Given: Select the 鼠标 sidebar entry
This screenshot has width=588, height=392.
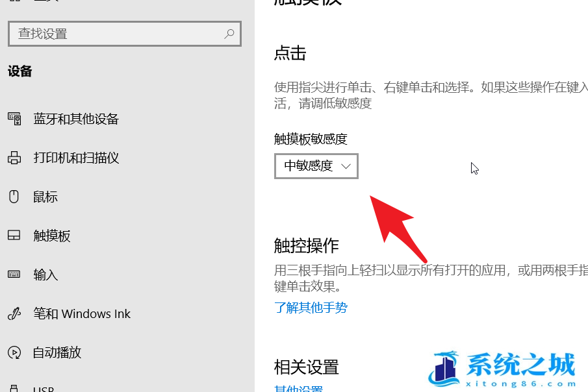Looking at the screenshot, I should pyautogui.click(x=45, y=197).
